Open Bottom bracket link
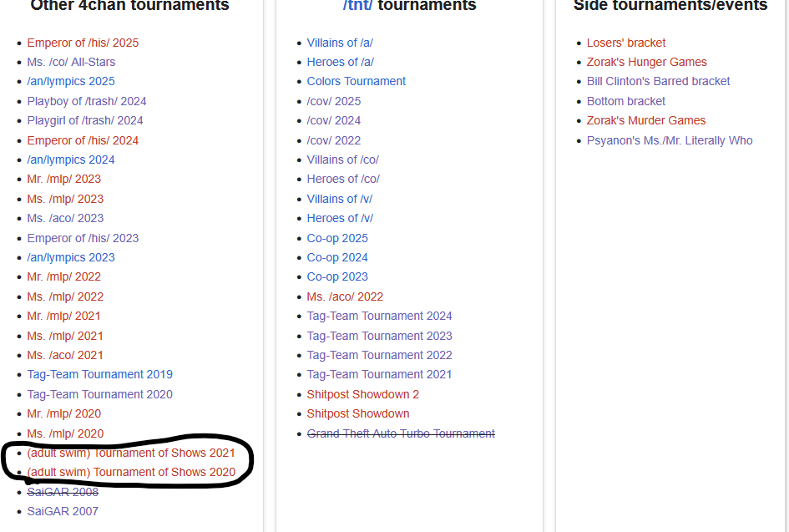 point(626,101)
